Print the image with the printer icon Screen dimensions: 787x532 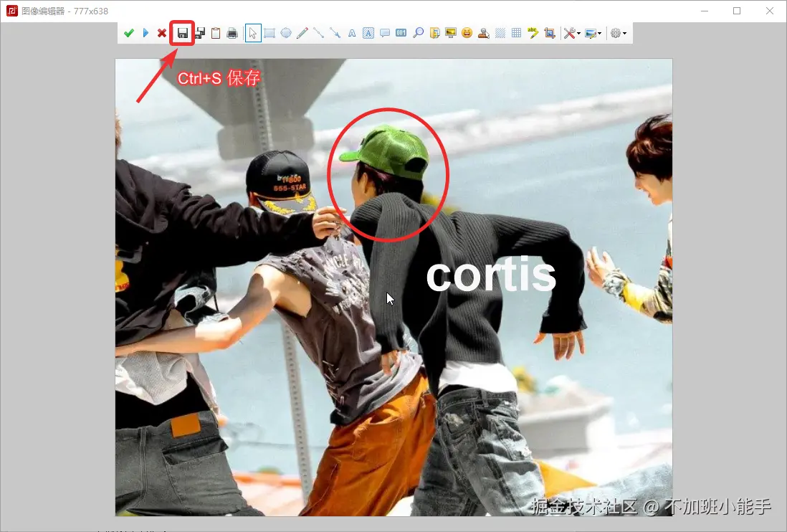coord(232,33)
